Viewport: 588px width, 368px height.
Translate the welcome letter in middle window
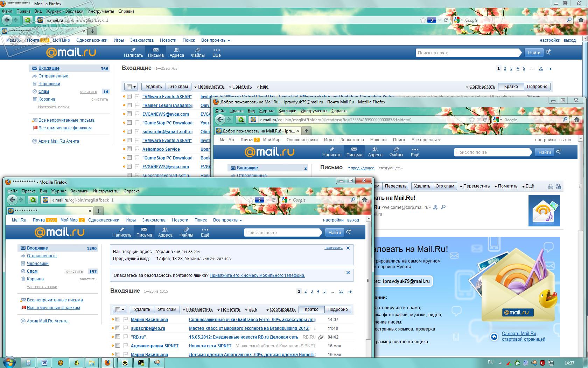click(x=558, y=186)
